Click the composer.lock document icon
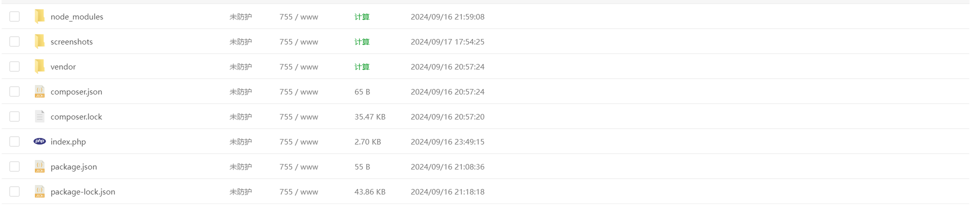The image size is (980, 207). [39, 116]
